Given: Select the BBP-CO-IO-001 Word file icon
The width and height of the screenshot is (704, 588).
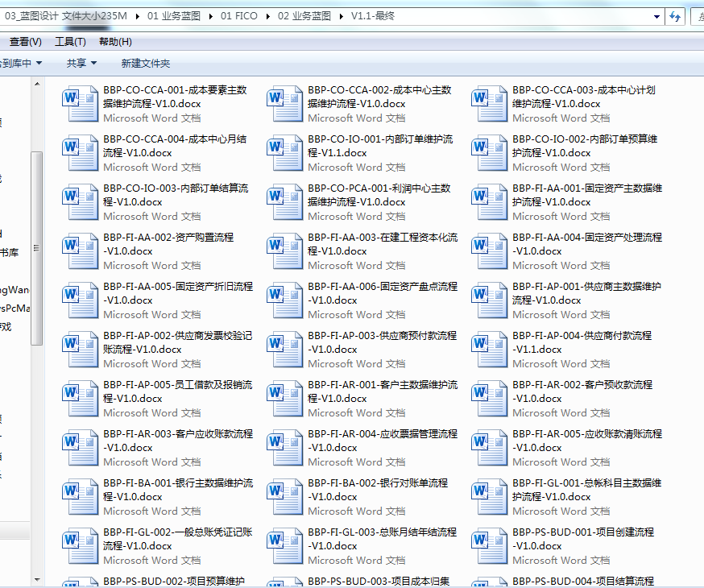Looking at the screenshot, I should 285,153.
